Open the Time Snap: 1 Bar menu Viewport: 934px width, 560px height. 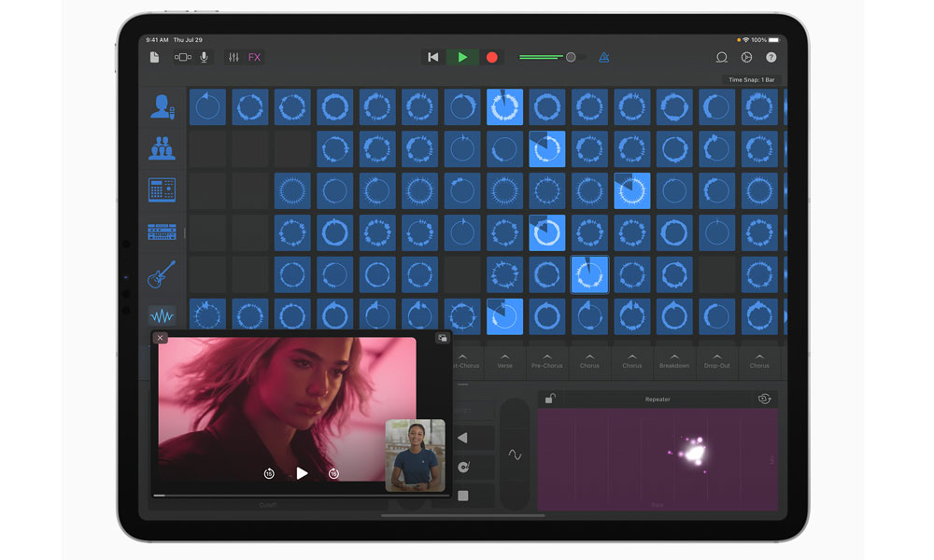751,79
